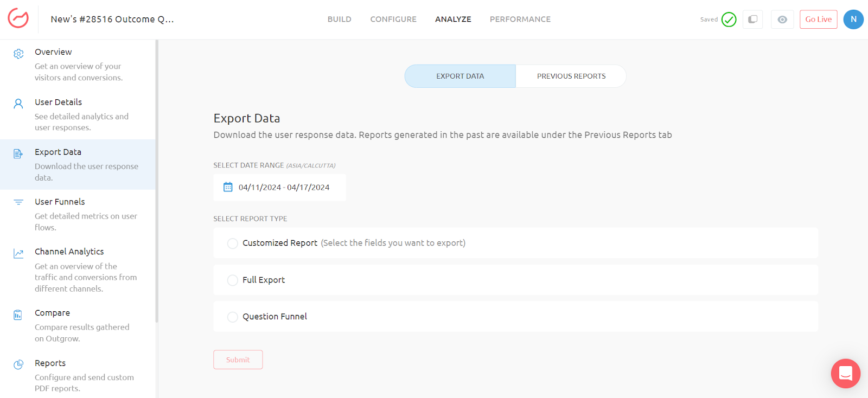This screenshot has width=868, height=398.
Task: Open the chat support bubble
Action: [x=845, y=373]
